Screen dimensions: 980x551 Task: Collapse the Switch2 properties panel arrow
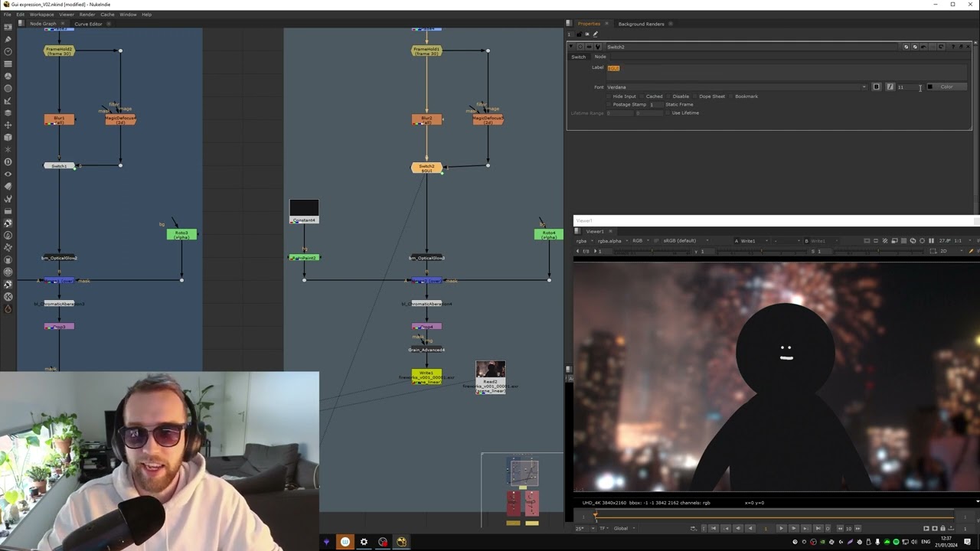coord(571,47)
